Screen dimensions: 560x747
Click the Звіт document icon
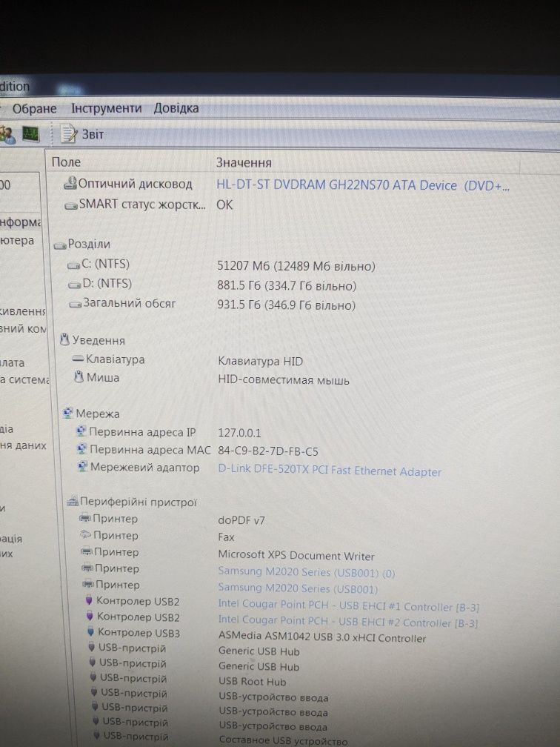pos(69,134)
